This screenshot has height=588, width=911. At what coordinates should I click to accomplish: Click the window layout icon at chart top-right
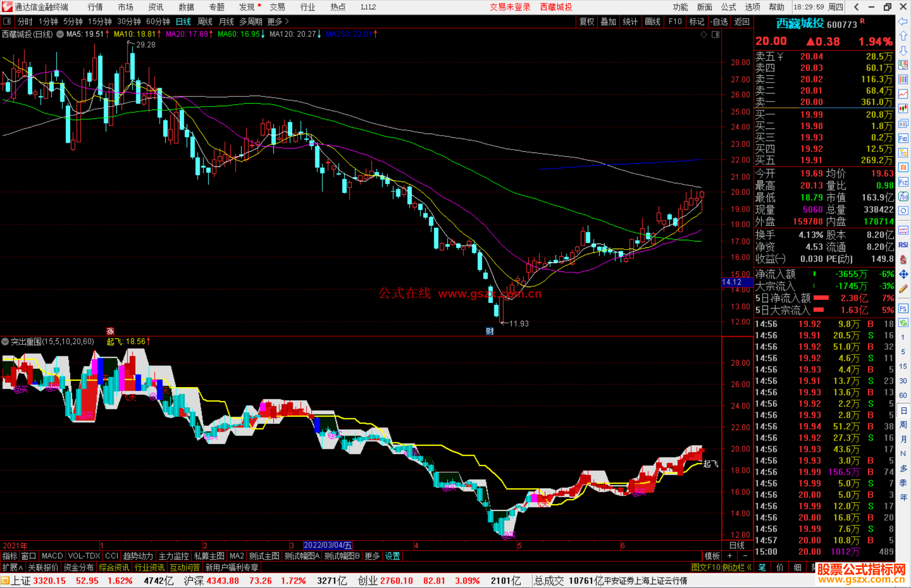(x=715, y=35)
